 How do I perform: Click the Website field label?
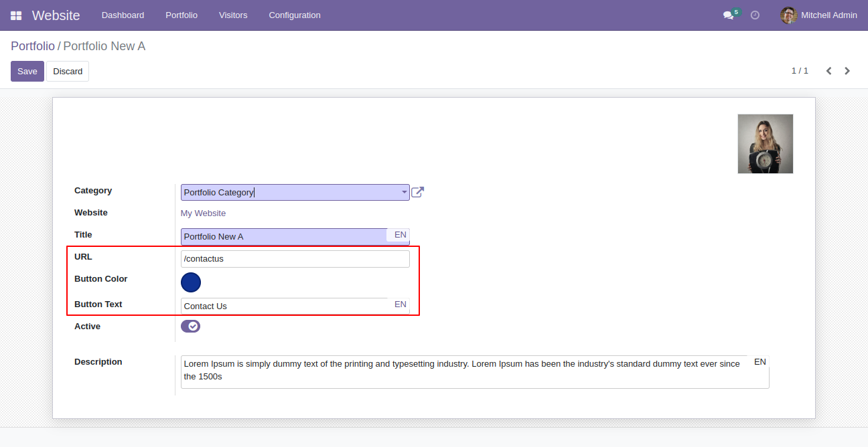pos(91,213)
